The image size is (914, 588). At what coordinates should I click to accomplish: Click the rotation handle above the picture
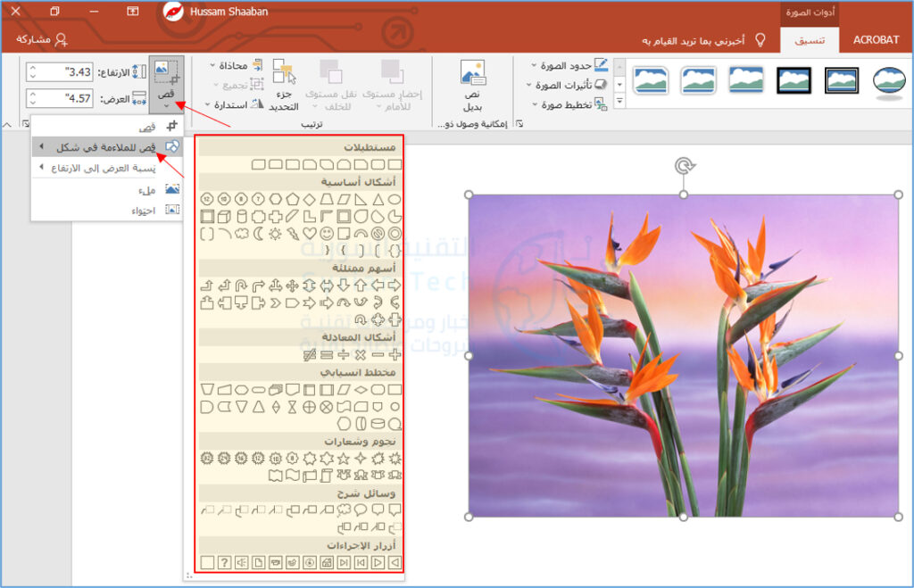pyautogui.click(x=684, y=166)
